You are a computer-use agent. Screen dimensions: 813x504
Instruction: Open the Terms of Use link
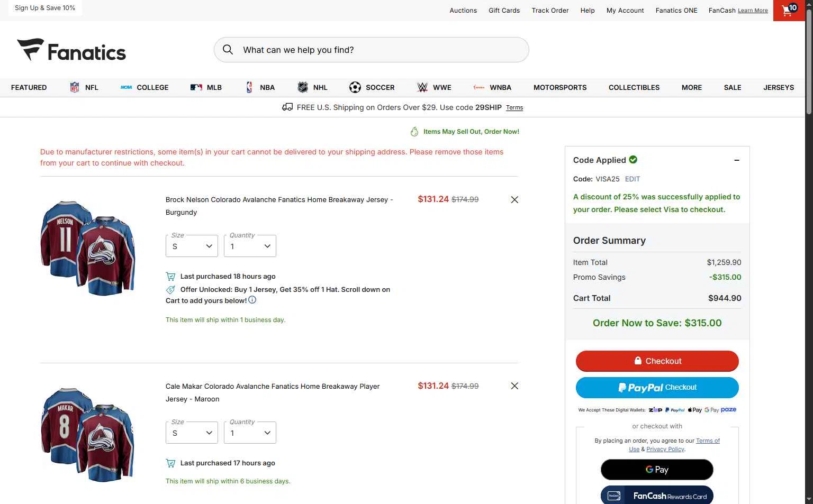click(x=708, y=441)
